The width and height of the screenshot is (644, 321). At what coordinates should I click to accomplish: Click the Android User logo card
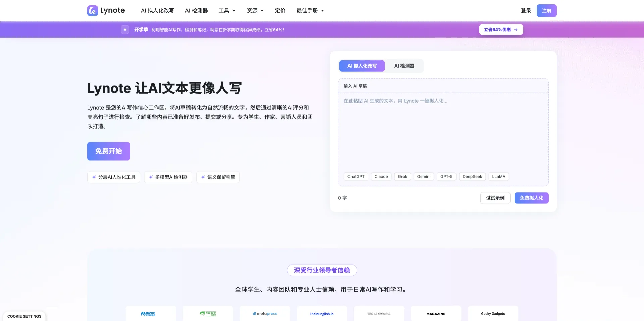point(208,314)
